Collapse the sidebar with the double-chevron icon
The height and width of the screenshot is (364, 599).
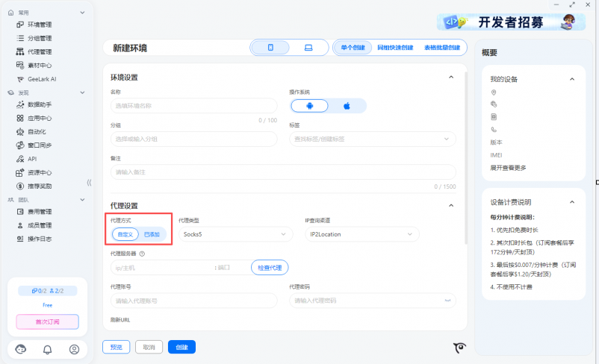point(89,183)
